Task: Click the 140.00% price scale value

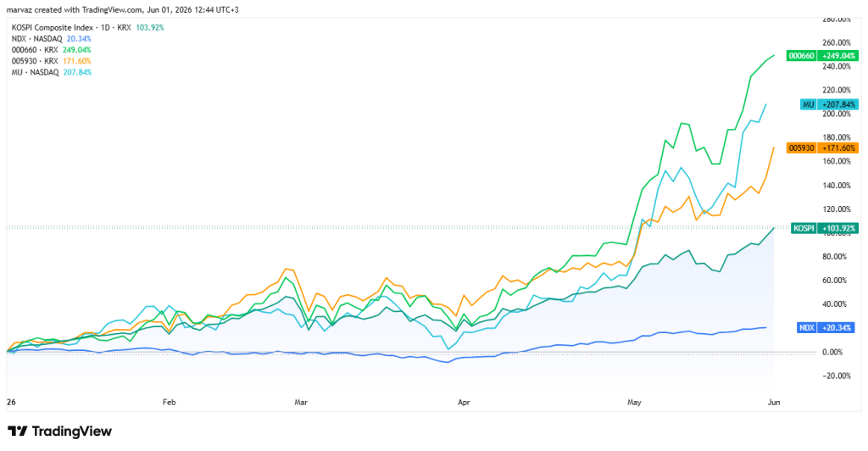Action: pyautogui.click(x=837, y=186)
